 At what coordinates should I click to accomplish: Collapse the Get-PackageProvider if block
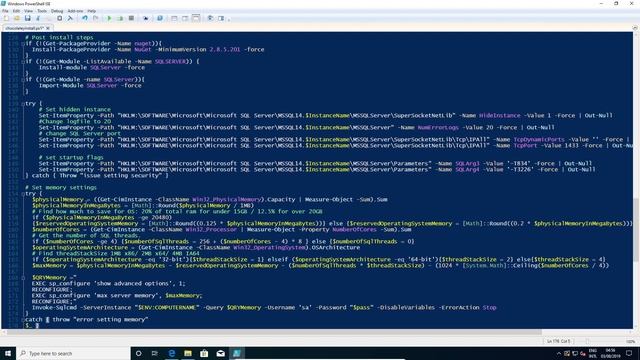coord(23,44)
